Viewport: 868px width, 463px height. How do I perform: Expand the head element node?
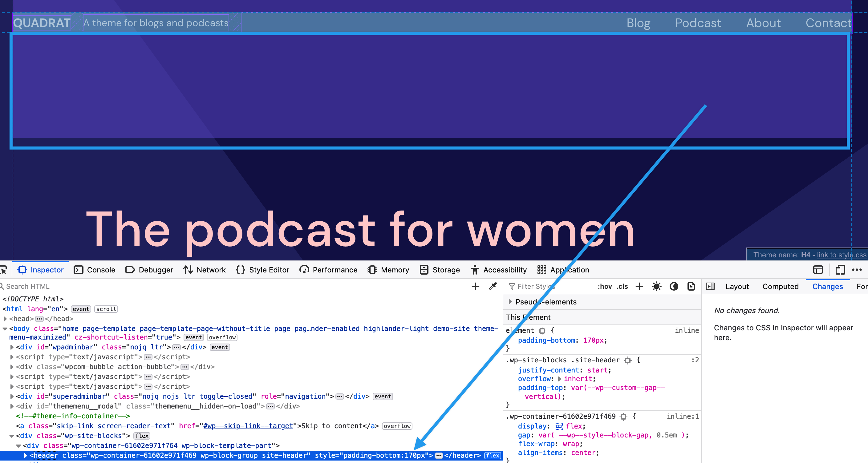6,319
